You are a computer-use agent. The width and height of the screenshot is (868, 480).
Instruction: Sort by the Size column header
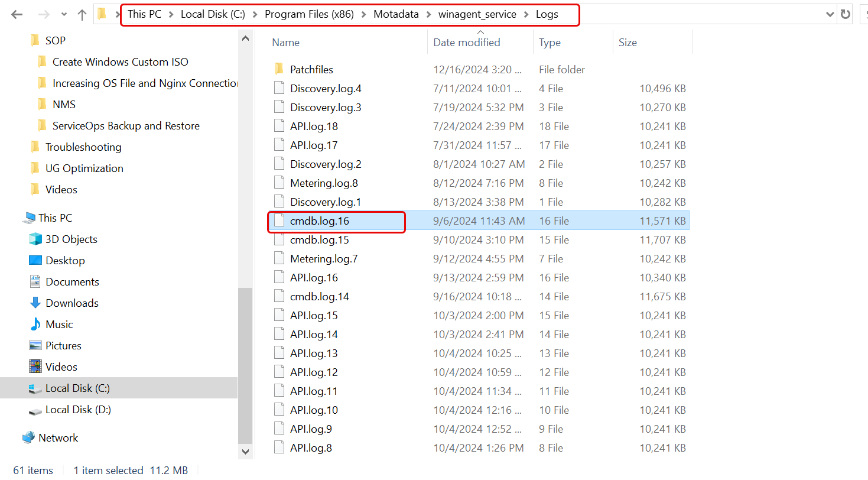[x=628, y=43]
